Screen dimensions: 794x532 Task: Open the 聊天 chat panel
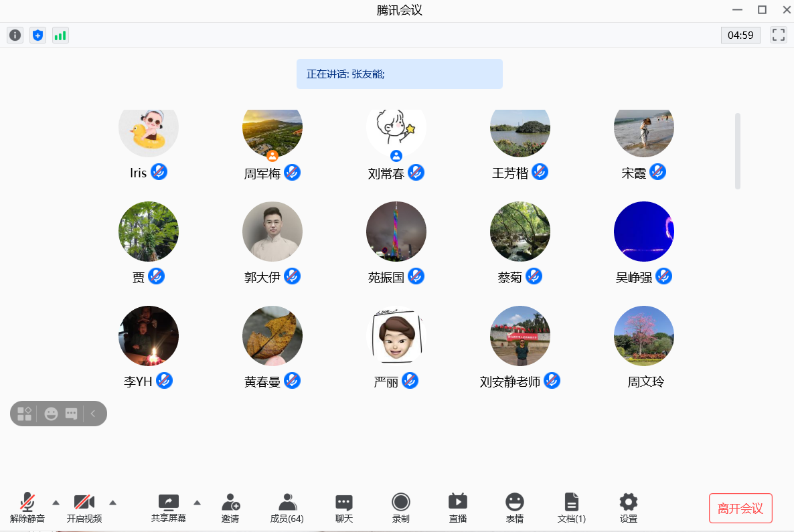pyautogui.click(x=344, y=508)
